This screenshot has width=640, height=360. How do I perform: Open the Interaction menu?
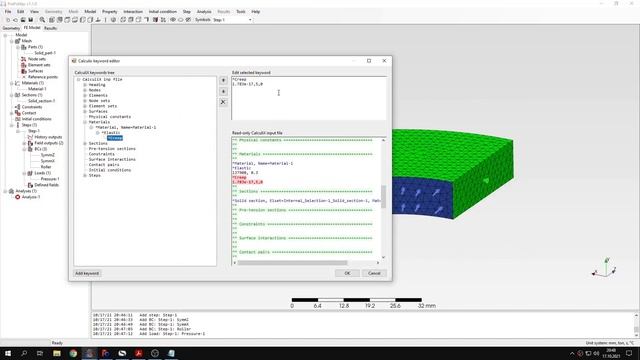pyautogui.click(x=133, y=11)
